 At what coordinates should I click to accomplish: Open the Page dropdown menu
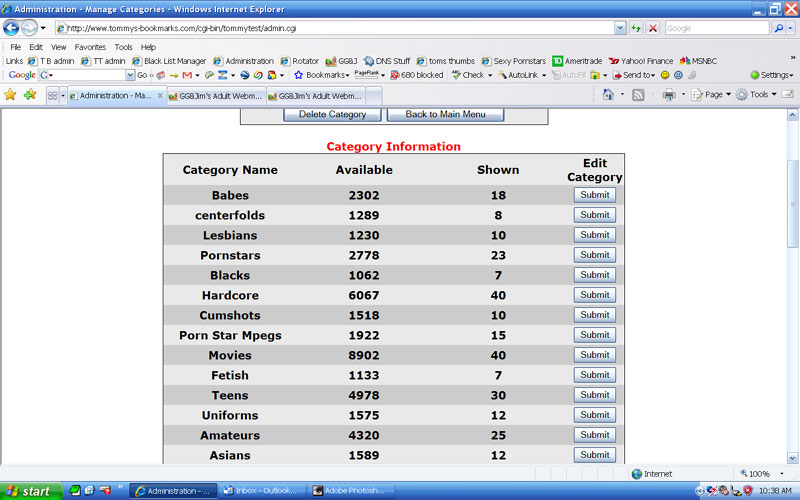coord(714,95)
